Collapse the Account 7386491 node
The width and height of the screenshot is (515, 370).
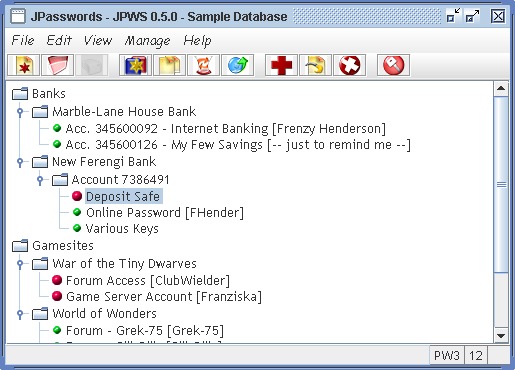tap(40, 180)
